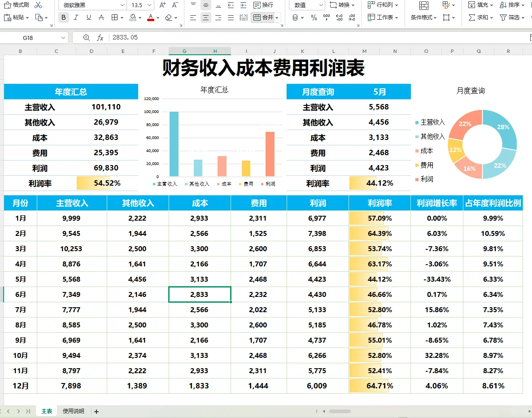Click the Format Painter (格式刷) button
This screenshot has width=532, height=418.
(16, 5)
